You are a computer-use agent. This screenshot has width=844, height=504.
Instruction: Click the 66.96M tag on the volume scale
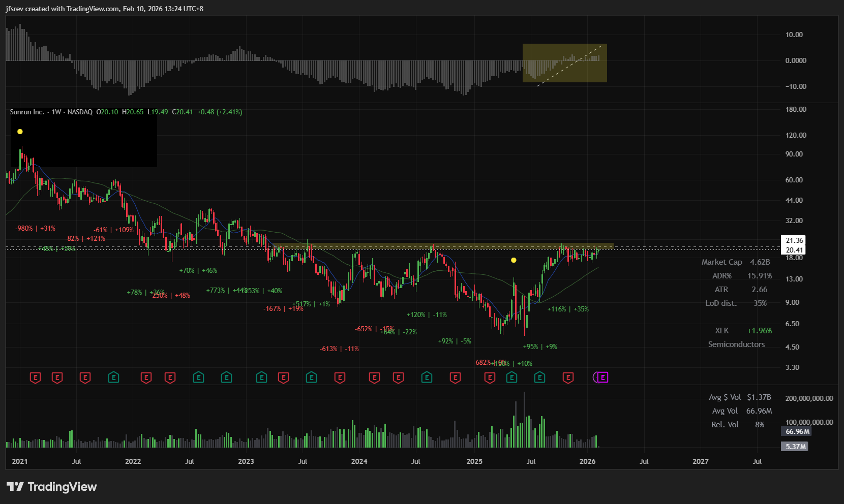pos(797,431)
